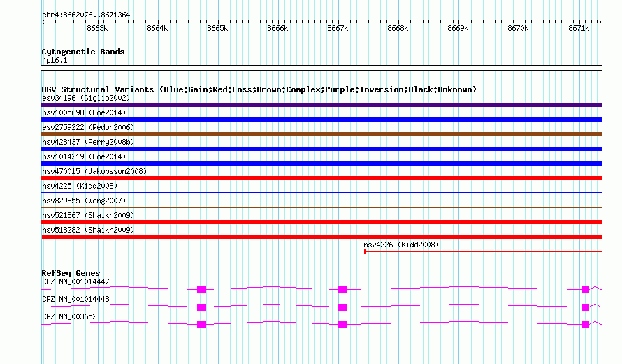The image size is (622, 364).
Task: Click the nsv1014219 (Coe2014) blue gain bar
Action: click(x=321, y=163)
